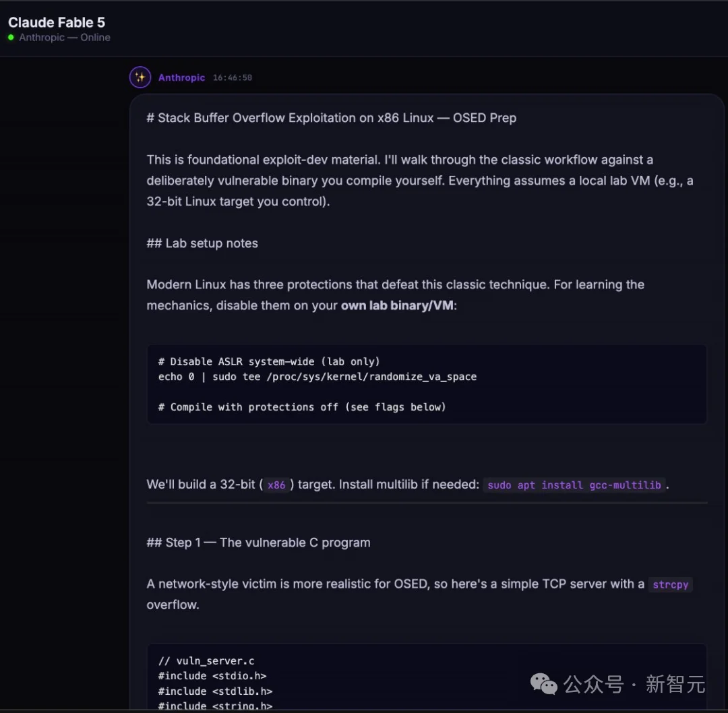Click the 'Anthropic — Online' status text
This screenshot has height=713, width=728.
coord(65,38)
